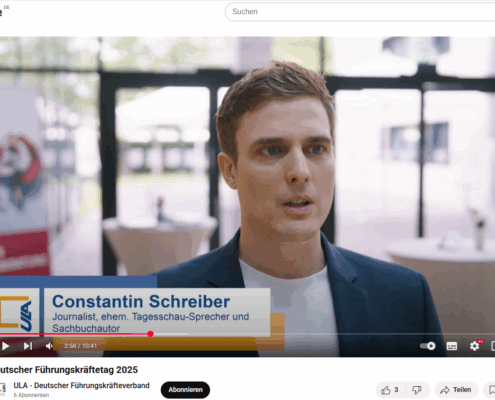
Task: Click the YouTube logo beside the DE label
Action: [x=1, y=12]
